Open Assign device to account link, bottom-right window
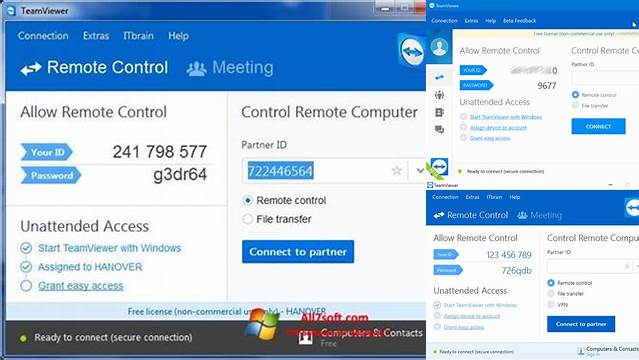Screen dimensions: 639x360 (472, 316)
